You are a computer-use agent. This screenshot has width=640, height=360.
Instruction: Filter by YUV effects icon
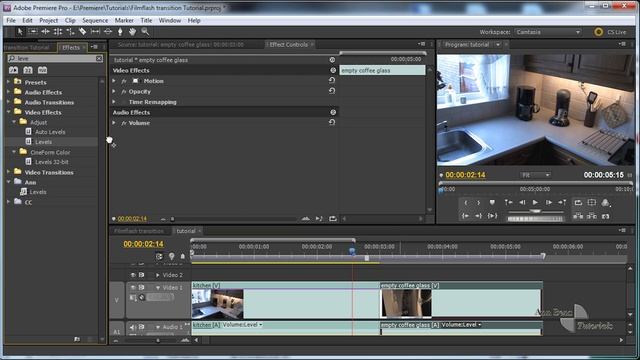click(x=42, y=70)
